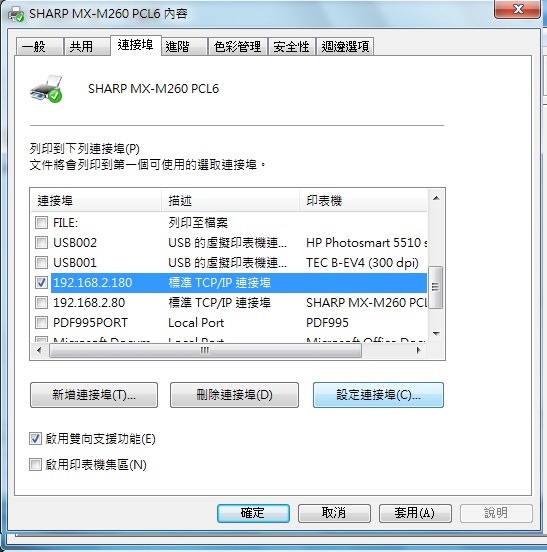Disable 啟用雙向支援功能(E) checkbox
The height and width of the screenshot is (552, 547).
pyautogui.click(x=35, y=438)
